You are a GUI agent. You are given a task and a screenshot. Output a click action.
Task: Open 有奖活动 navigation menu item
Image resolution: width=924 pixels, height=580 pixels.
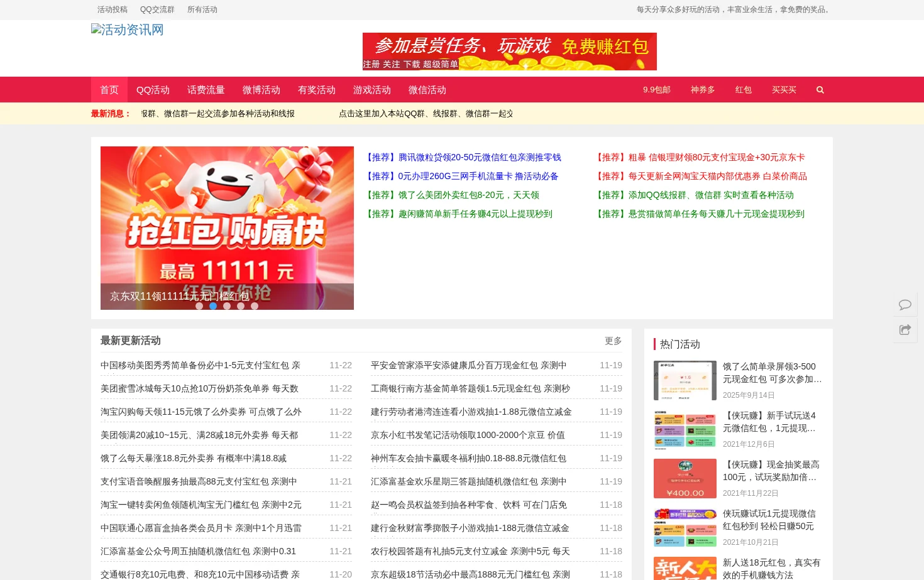[317, 90]
